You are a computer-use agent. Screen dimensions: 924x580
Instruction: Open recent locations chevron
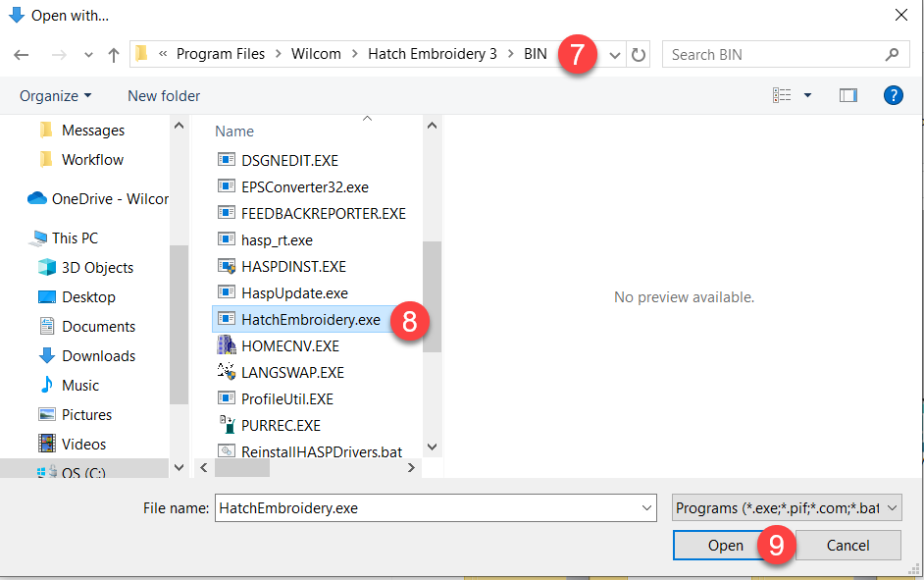(x=88, y=55)
